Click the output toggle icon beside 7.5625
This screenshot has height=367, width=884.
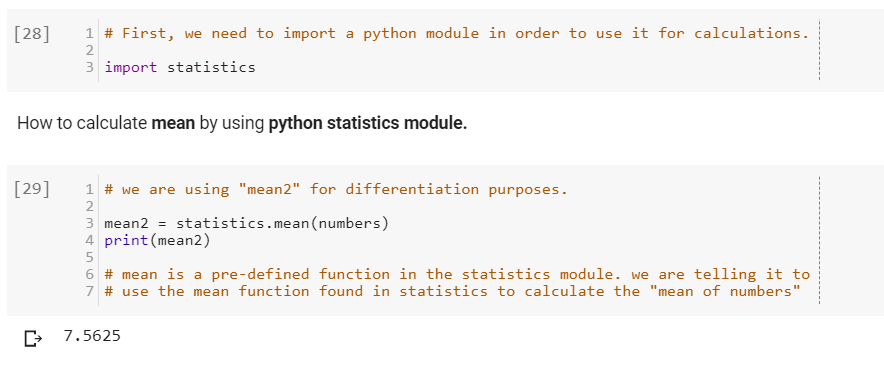pos(33,338)
